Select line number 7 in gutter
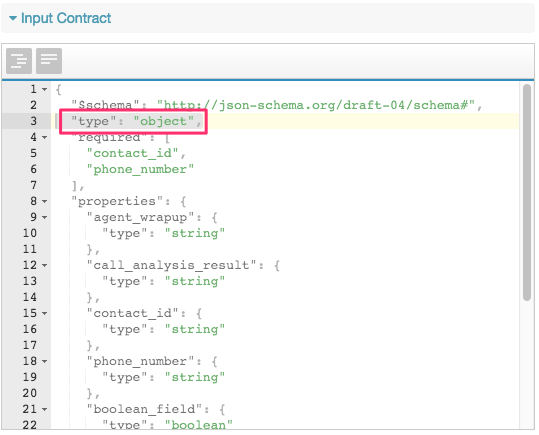The image size is (539, 435). coord(33,185)
